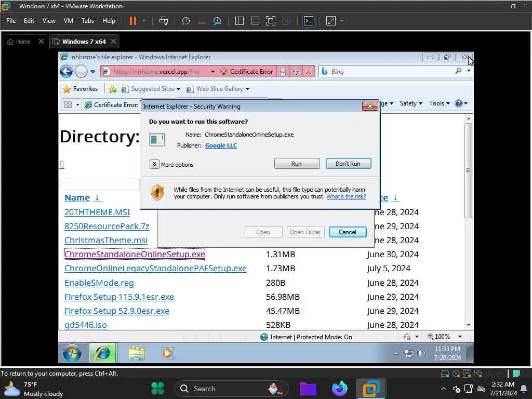Screen dimensions: 532x399
Task: Open the address bar history dropdown
Action: [212, 72]
